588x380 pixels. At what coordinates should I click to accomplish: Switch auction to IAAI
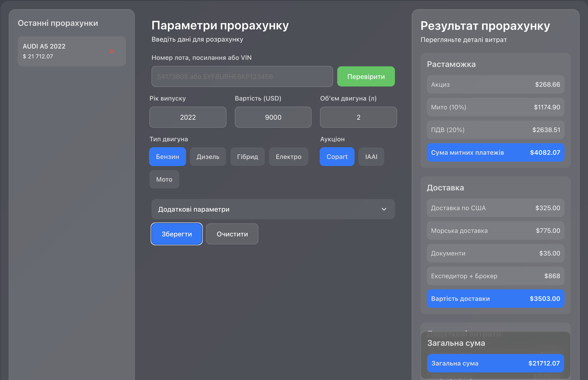click(x=371, y=157)
